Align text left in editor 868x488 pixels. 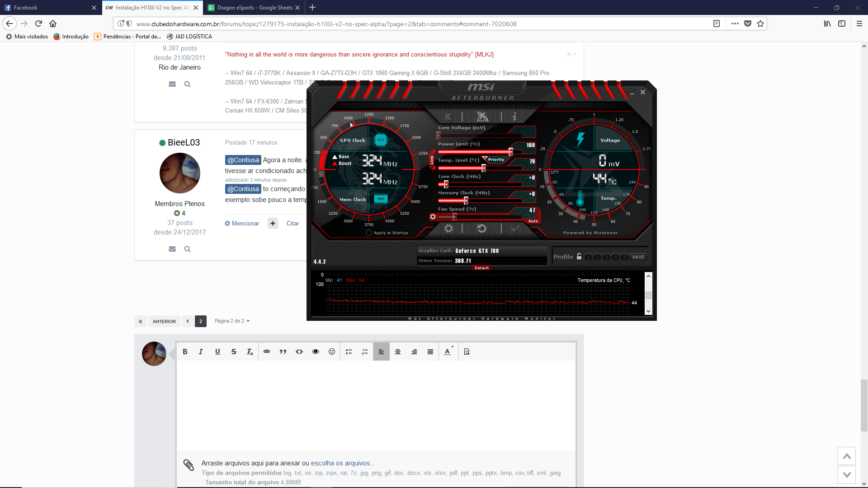pyautogui.click(x=381, y=352)
